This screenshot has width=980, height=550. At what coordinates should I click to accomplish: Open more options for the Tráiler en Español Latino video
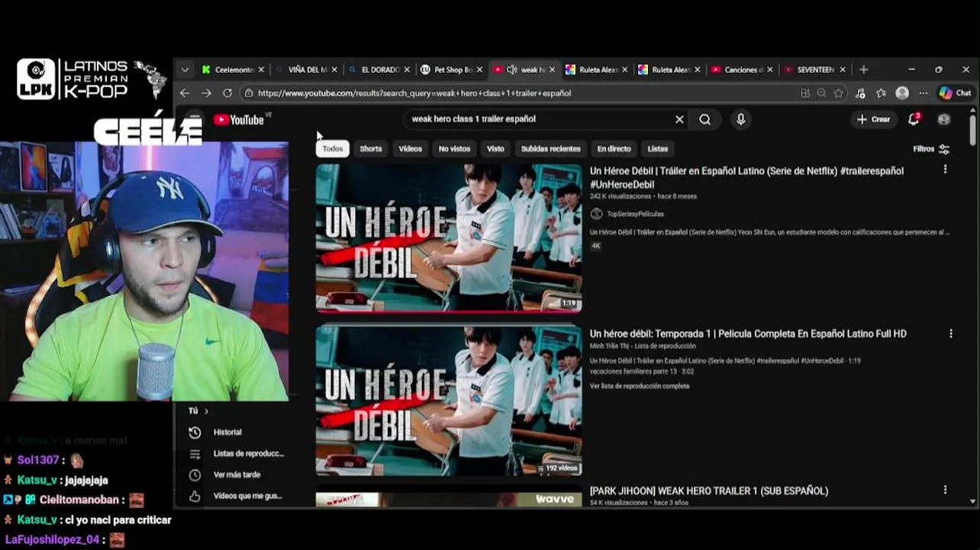[945, 170]
